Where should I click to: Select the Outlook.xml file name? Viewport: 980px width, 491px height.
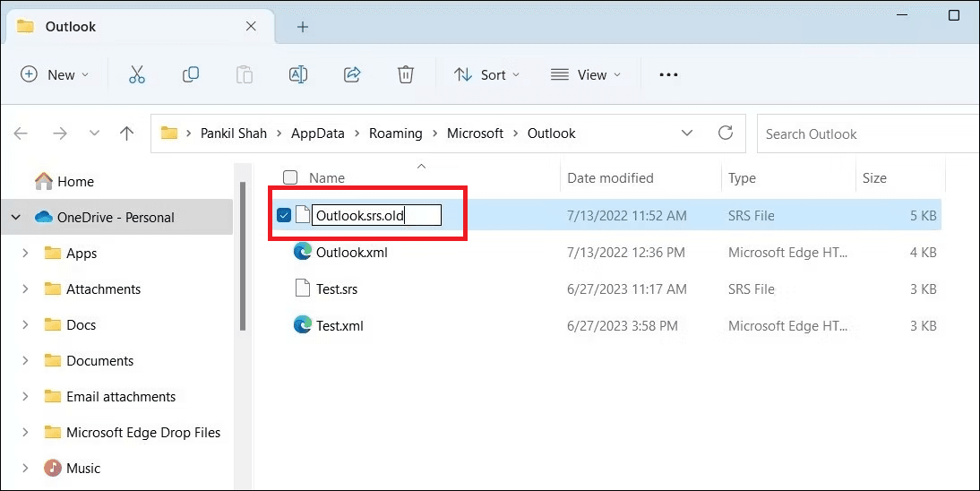pyautogui.click(x=352, y=252)
